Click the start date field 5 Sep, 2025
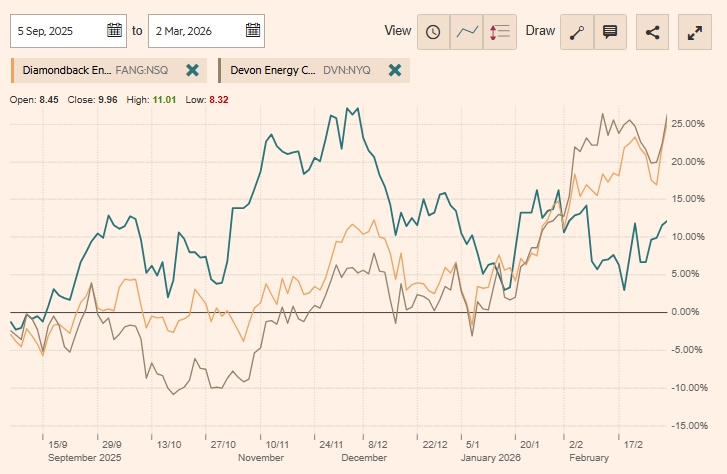The height and width of the screenshot is (474, 727). point(58,30)
